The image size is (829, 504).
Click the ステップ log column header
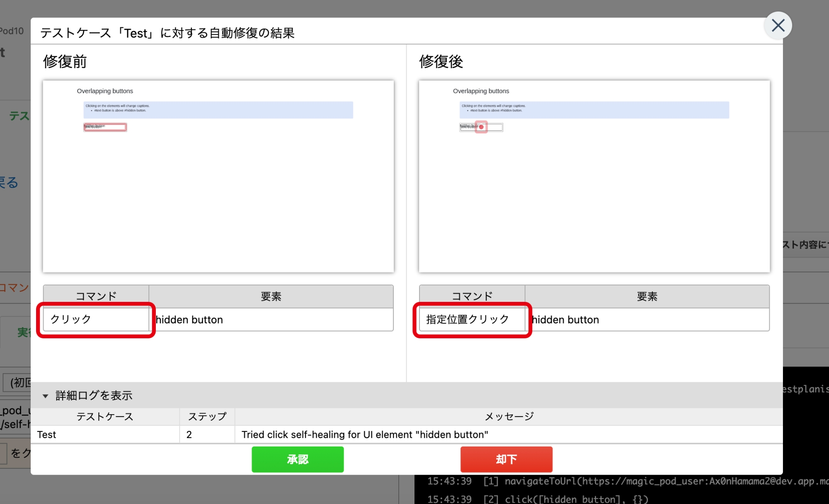(207, 417)
